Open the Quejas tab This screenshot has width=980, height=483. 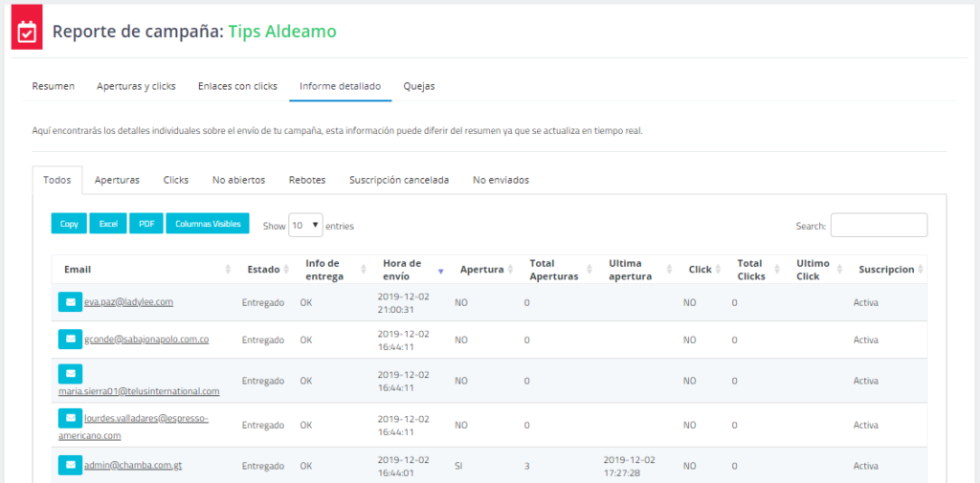419,86
